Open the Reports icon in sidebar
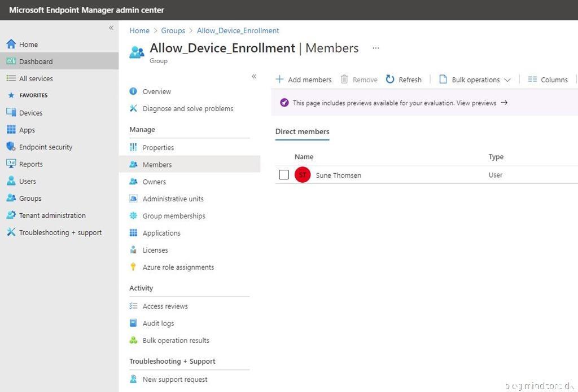Viewport: 578px width, 392px height. click(11, 164)
